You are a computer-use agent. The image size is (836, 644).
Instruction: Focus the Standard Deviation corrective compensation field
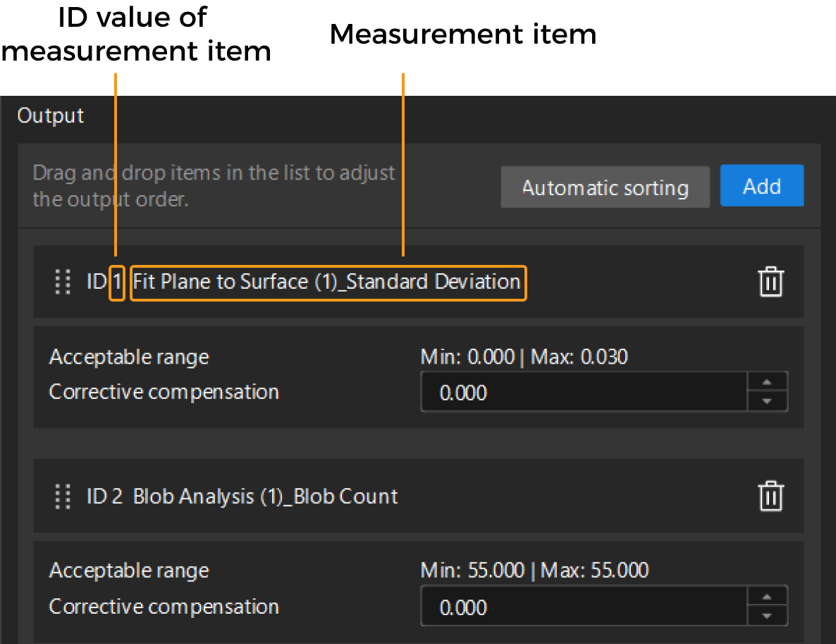[583, 392]
